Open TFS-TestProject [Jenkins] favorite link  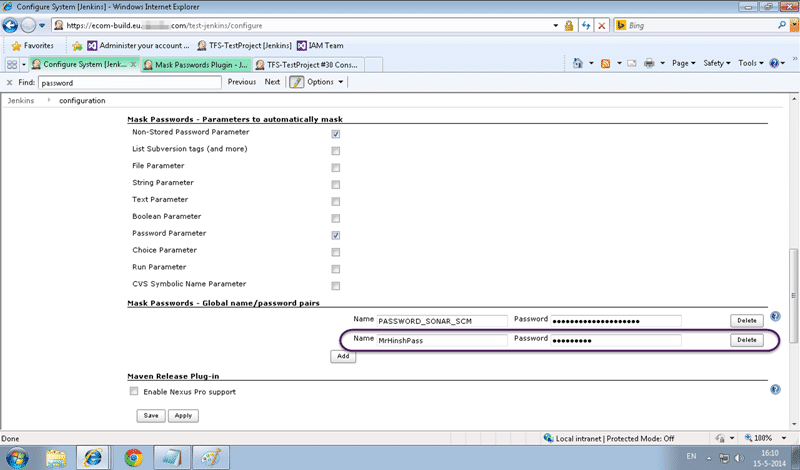pos(244,46)
